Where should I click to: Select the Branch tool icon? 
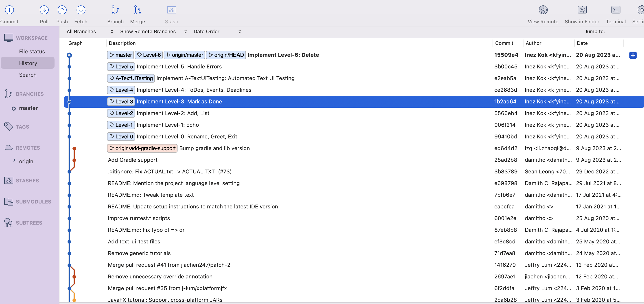(115, 10)
